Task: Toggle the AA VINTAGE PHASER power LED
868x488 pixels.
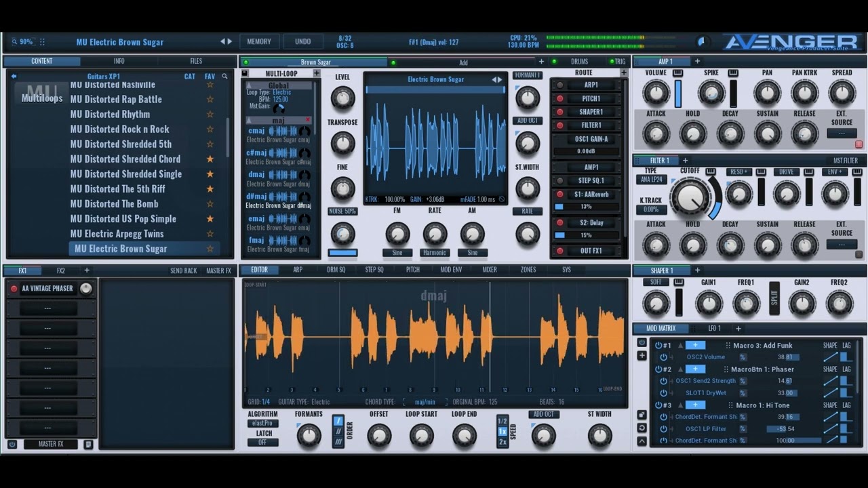Action: [14, 289]
